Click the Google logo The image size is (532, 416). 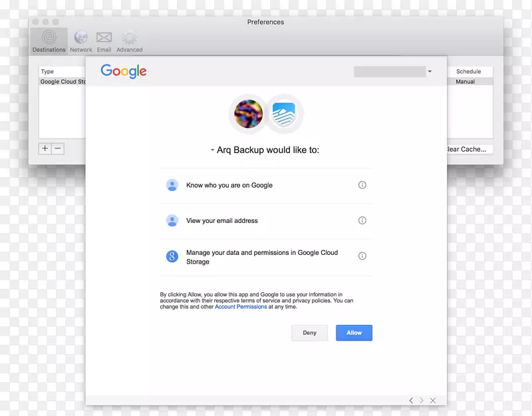(x=124, y=71)
